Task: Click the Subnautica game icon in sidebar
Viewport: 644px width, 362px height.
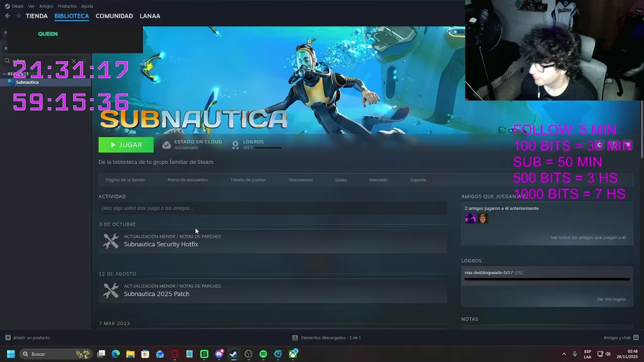Action: coord(11,82)
